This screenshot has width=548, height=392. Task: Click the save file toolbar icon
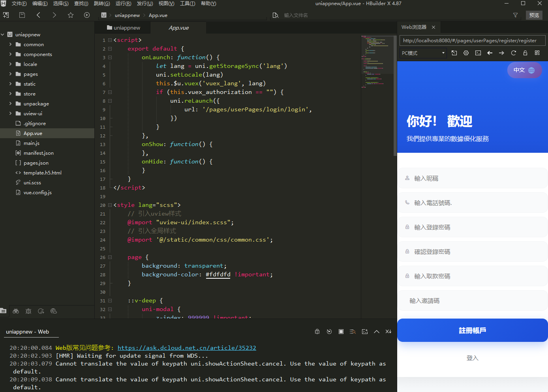pos(22,15)
